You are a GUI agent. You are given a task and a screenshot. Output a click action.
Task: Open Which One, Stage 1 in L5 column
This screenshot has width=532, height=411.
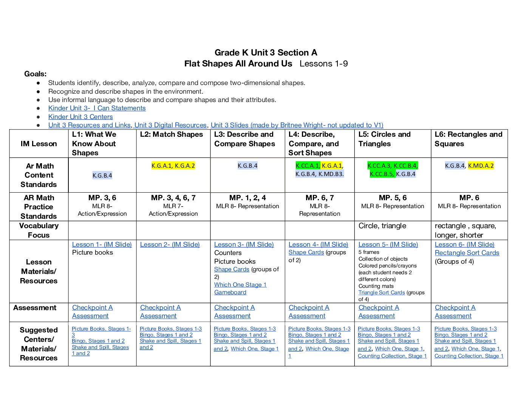399,349
